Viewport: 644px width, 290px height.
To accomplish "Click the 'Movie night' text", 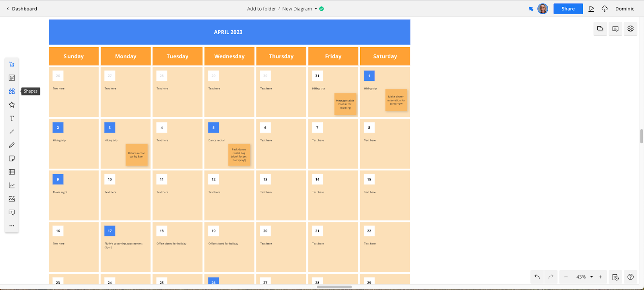I will coord(60,192).
